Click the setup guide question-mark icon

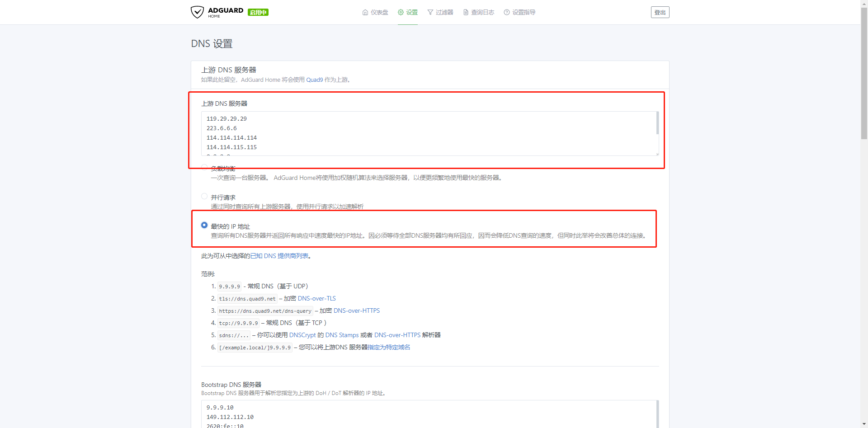click(x=507, y=12)
